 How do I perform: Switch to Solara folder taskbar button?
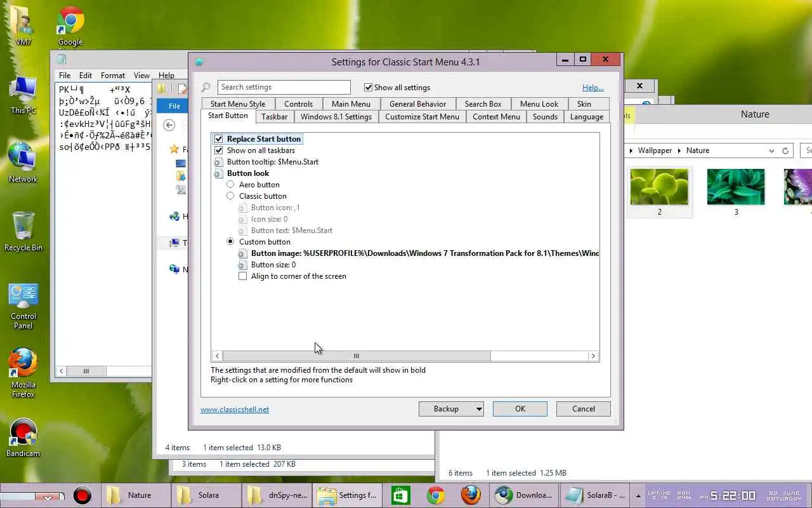(x=206, y=495)
